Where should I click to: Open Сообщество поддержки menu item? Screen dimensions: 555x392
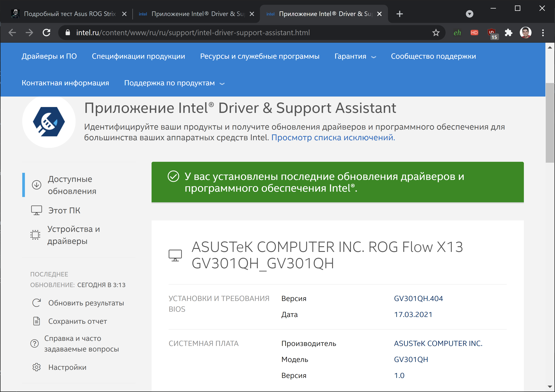pos(433,56)
